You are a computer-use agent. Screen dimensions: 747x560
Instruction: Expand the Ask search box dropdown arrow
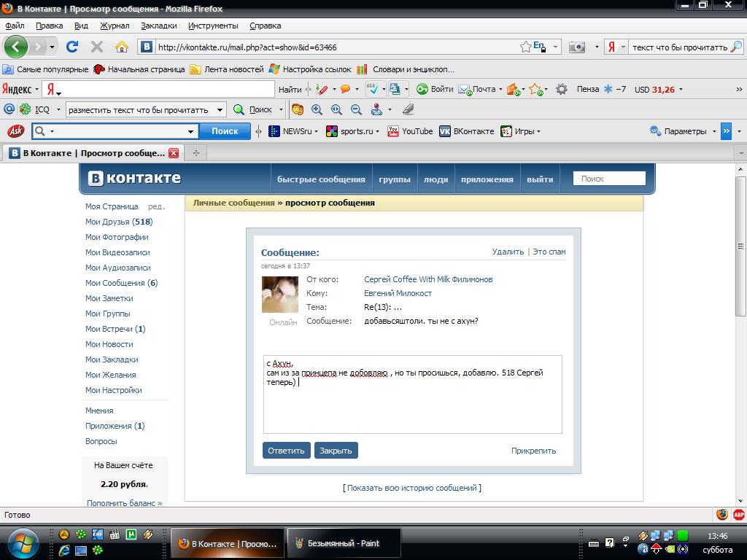pyautogui.click(x=190, y=131)
